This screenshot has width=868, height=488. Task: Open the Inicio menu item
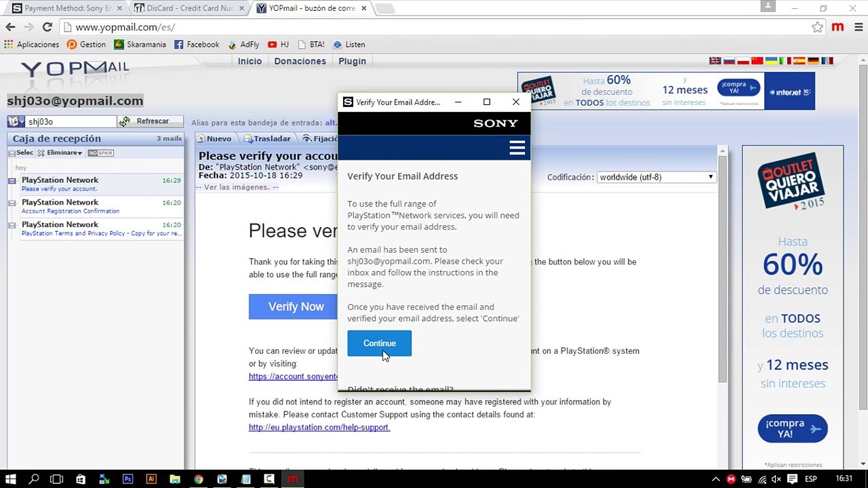[x=250, y=61]
